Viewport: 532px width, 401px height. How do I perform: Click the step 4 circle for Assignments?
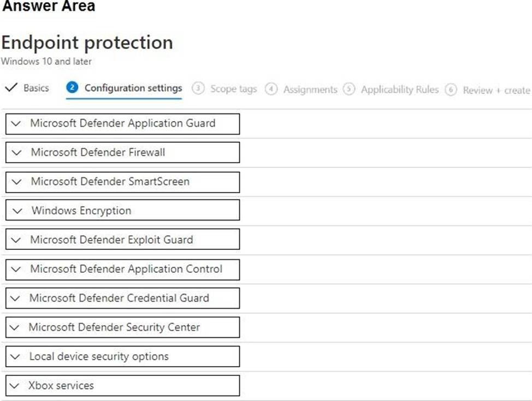(271, 89)
